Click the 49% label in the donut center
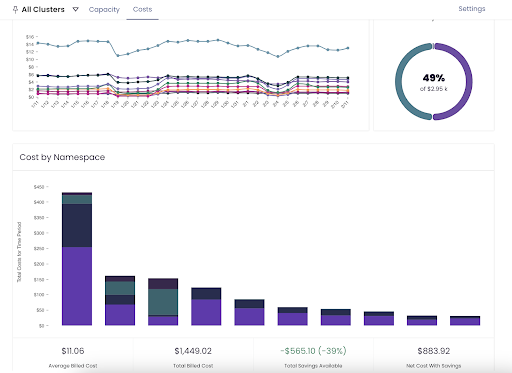 pyautogui.click(x=434, y=78)
